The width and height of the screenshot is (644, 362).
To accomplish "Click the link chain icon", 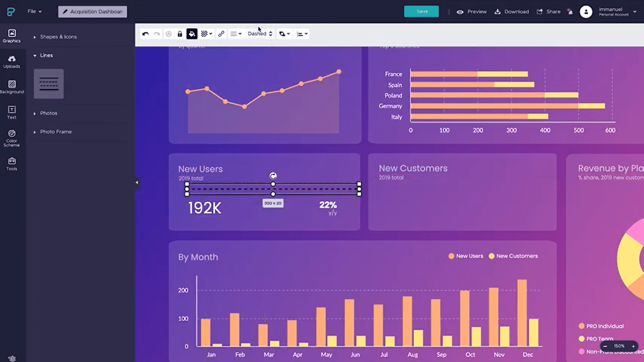I will [x=221, y=34].
